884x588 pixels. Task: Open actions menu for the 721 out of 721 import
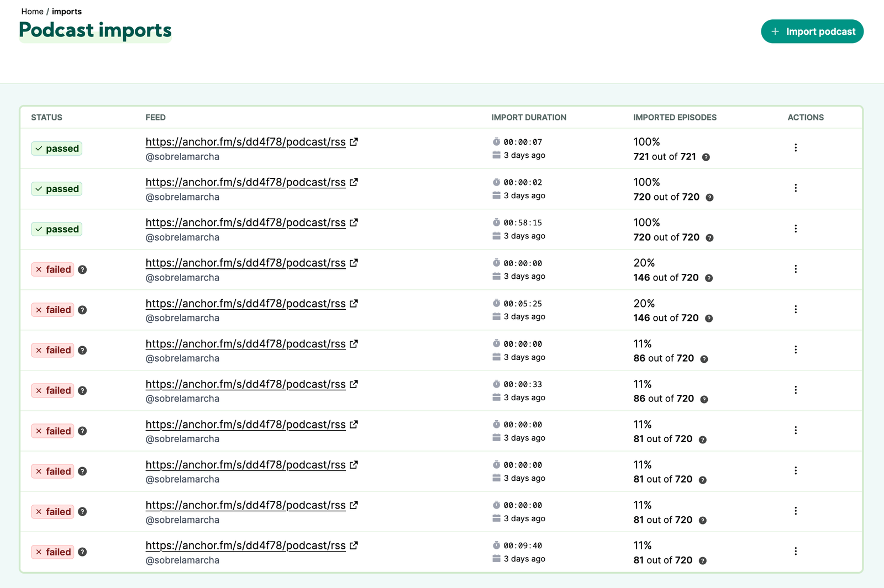click(x=796, y=148)
